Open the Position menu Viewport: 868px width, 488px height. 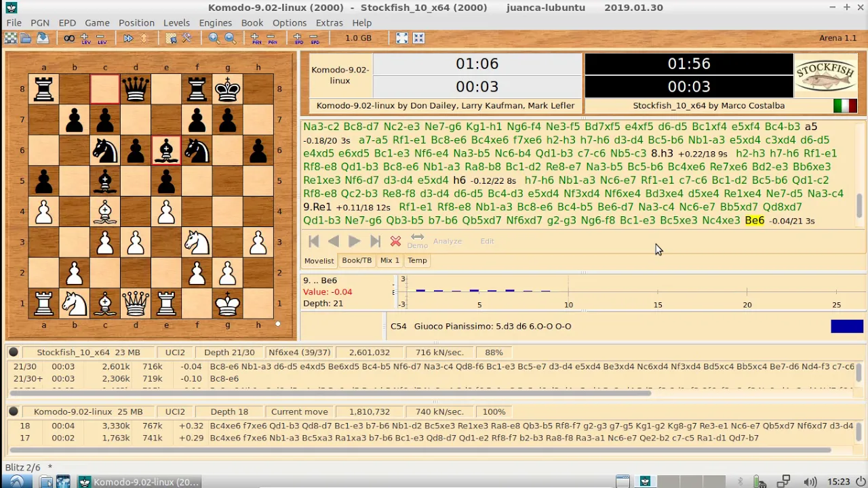[x=136, y=22]
